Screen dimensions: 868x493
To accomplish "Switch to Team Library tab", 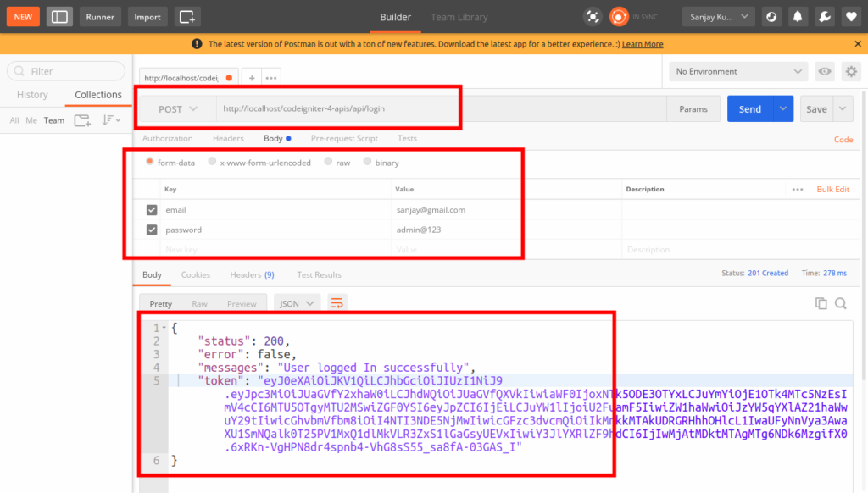I will [459, 17].
